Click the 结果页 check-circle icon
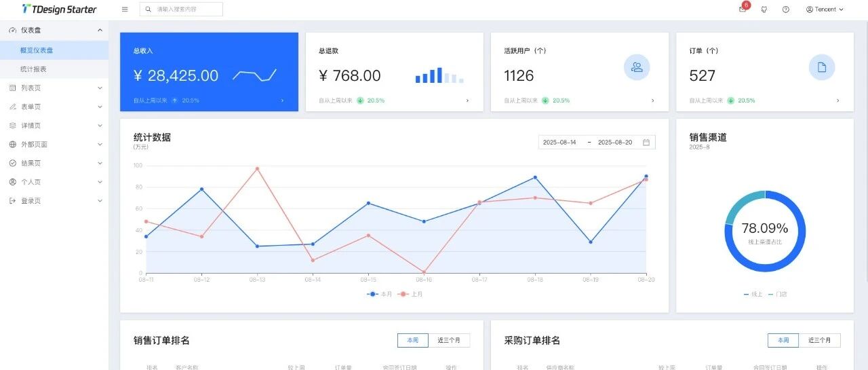The width and height of the screenshot is (868, 370). pos(13,163)
